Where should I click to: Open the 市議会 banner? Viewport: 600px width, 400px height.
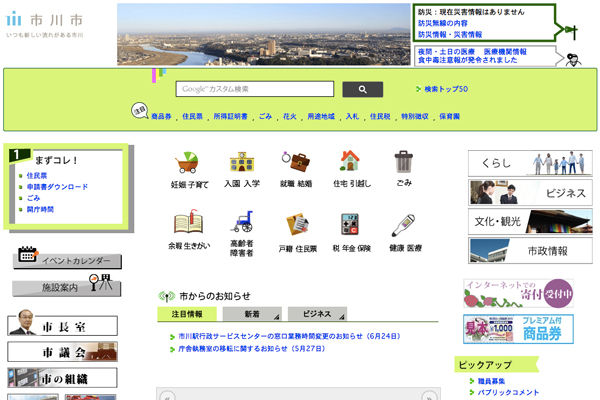62,352
